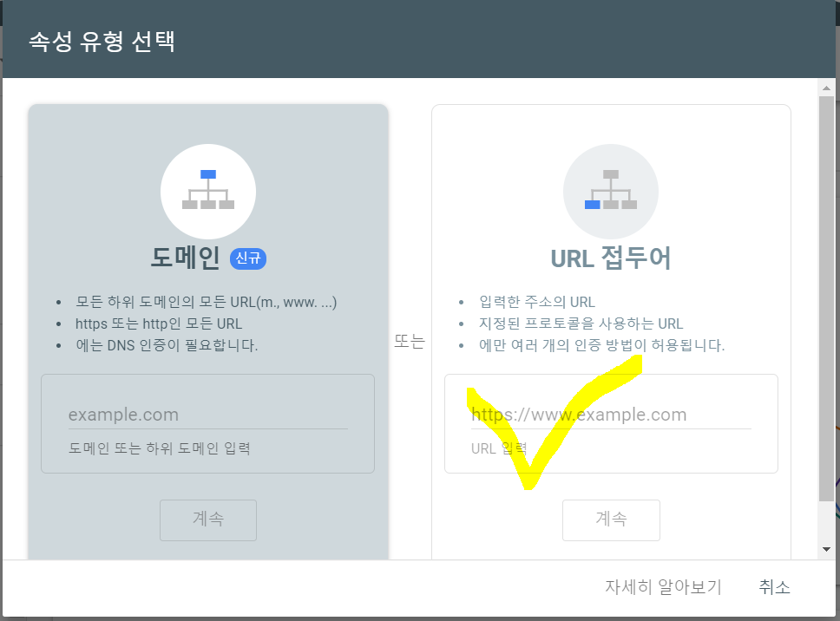Click 계속 button under the URL field
Screen dimensions: 840x621
point(611,520)
